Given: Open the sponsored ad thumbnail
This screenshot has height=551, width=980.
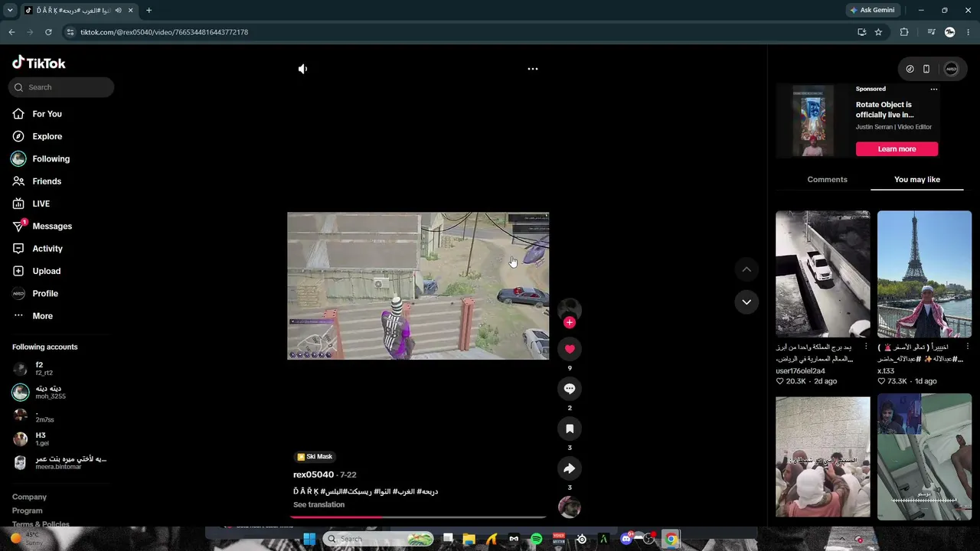Looking at the screenshot, I should (x=812, y=121).
